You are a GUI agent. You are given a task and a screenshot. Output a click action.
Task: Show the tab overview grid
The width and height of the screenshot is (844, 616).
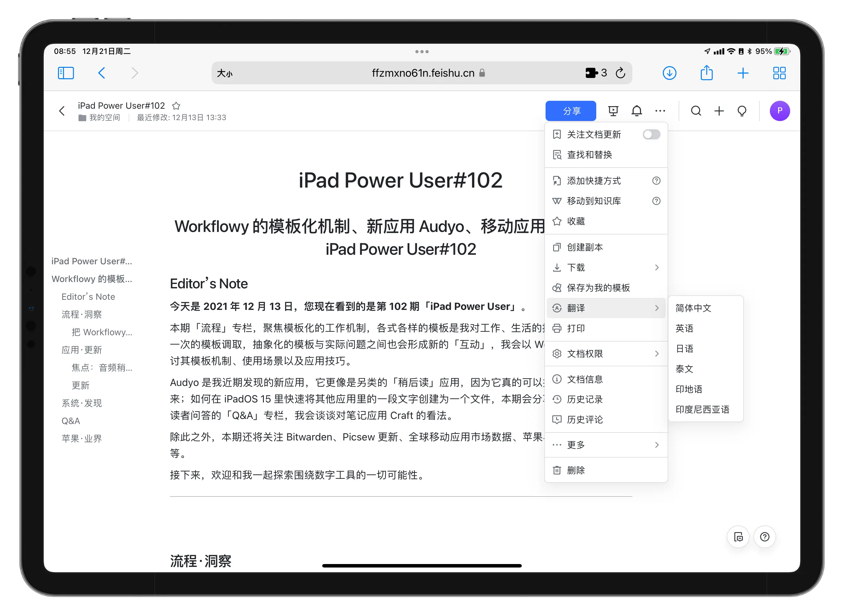(779, 73)
